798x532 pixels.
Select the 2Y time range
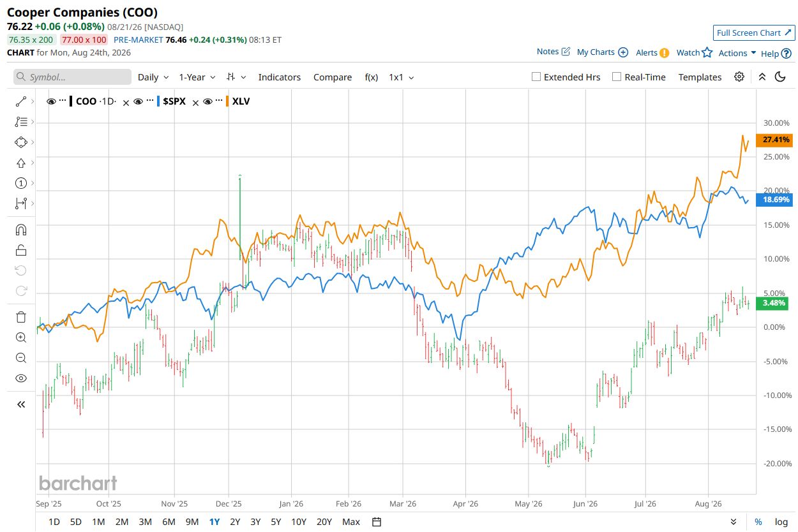[235, 522]
